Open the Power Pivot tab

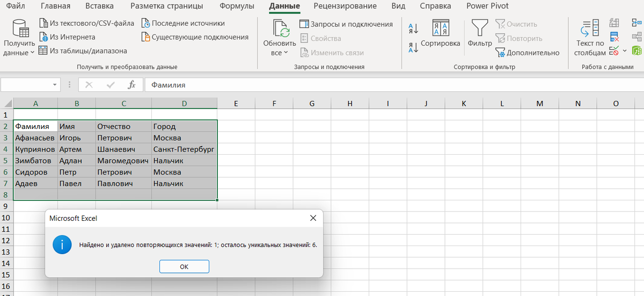tap(487, 6)
